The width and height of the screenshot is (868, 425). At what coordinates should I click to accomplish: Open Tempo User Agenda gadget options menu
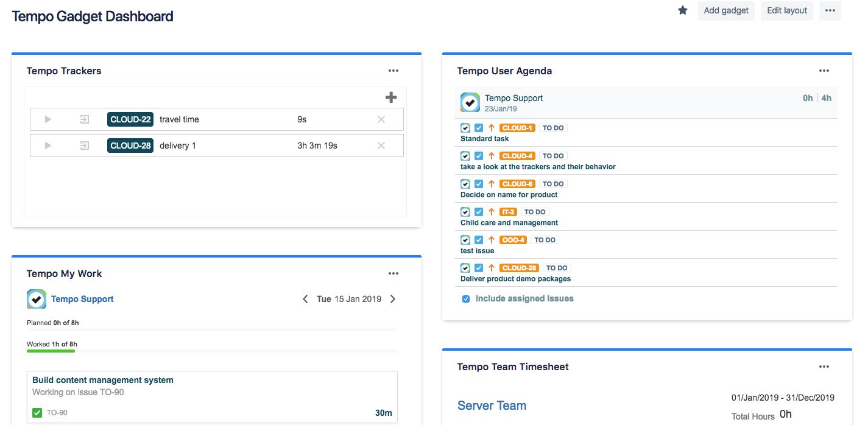tap(824, 71)
